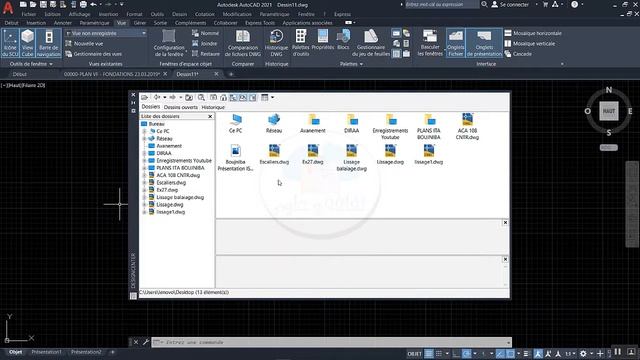The height and width of the screenshot is (360, 640).
Task: Toggle the Barre de navigation button
Action: pyautogui.click(x=49, y=43)
